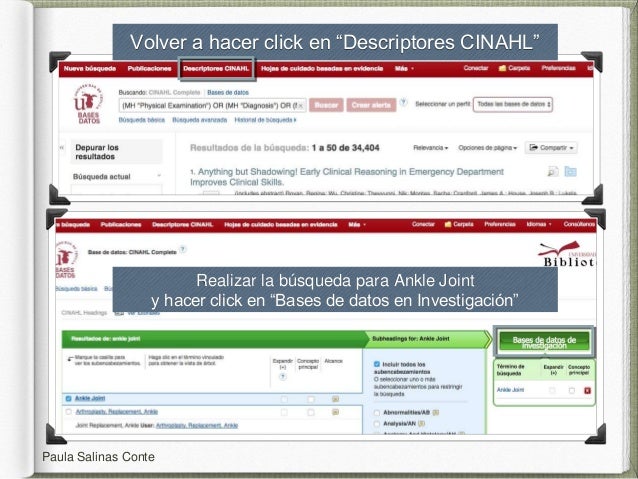Collapse the Depurar los resultados sidebar arrows
This screenshot has width=638, height=479.
[62, 147]
